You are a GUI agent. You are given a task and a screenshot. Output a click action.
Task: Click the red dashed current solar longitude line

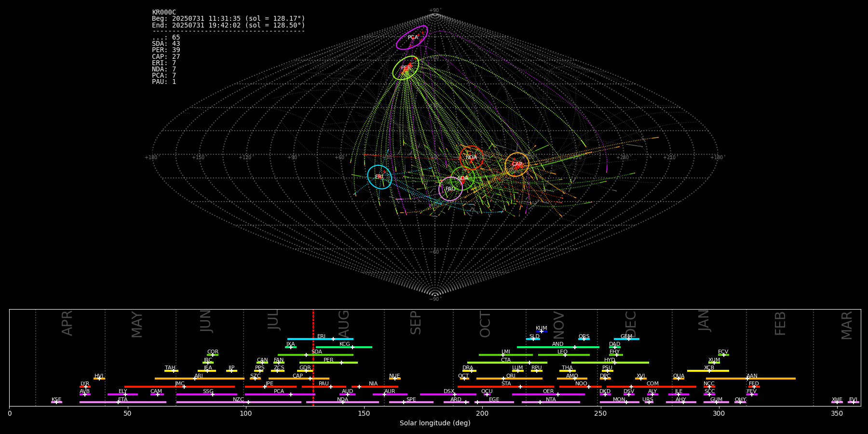313,357
